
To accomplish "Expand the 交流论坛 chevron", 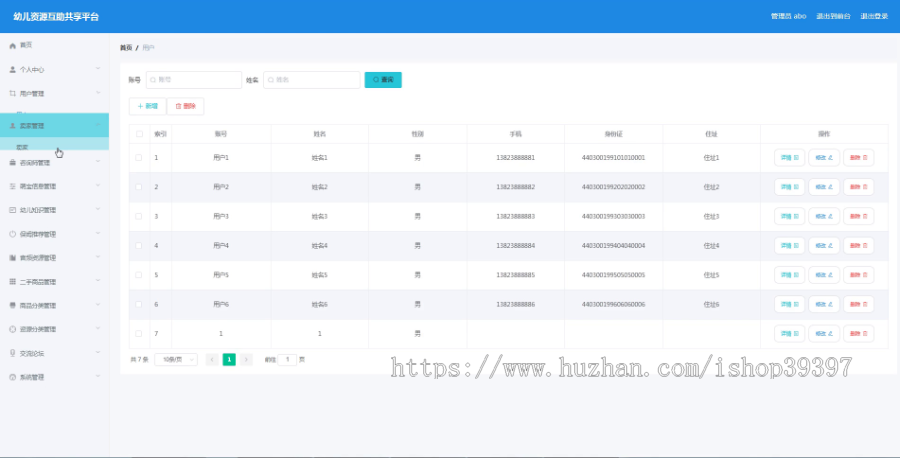I will [98, 352].
